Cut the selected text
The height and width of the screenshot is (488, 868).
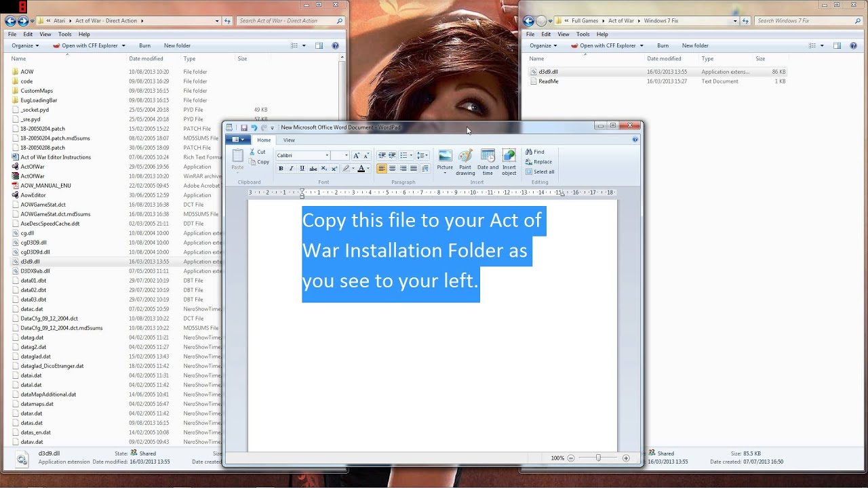click(257, 152)
